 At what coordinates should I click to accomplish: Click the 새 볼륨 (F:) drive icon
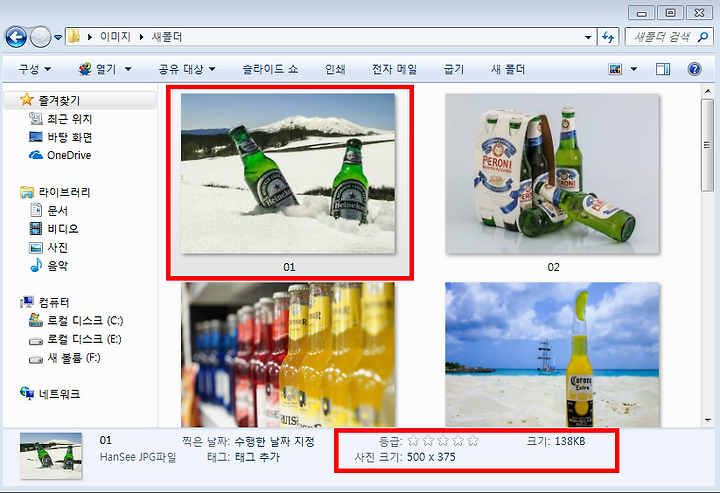(x=36, y=359)
